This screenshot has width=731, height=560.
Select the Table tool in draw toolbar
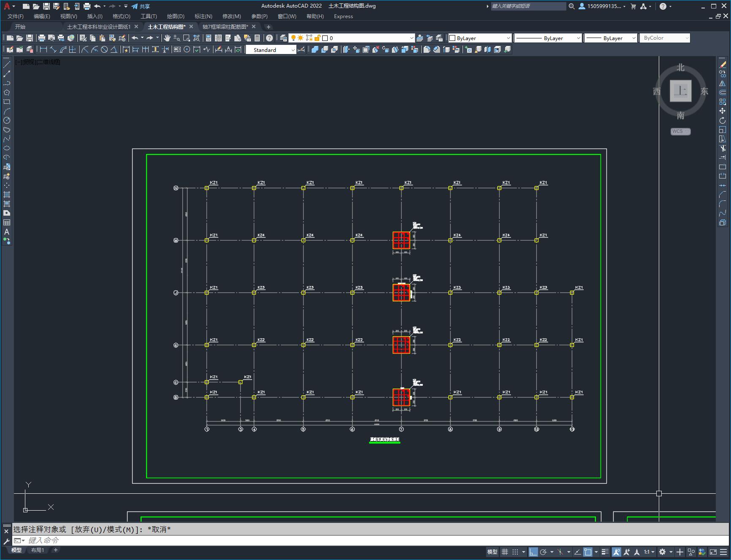[7, 222]
